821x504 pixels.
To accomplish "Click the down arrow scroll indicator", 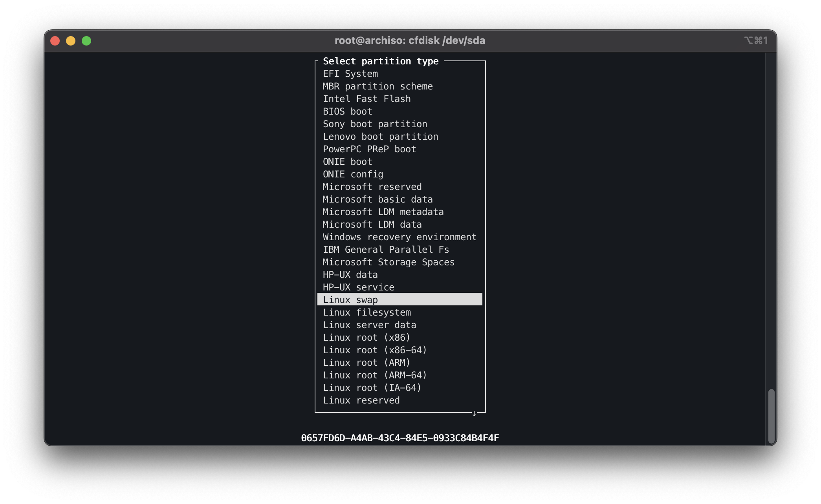I will point(474,413).
